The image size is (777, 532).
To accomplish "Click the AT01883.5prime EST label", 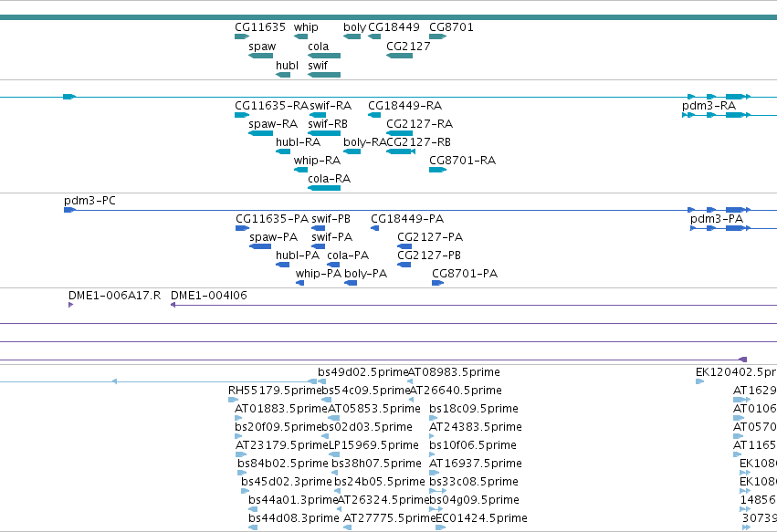I will pyautogui.click(x=281, y=409).
